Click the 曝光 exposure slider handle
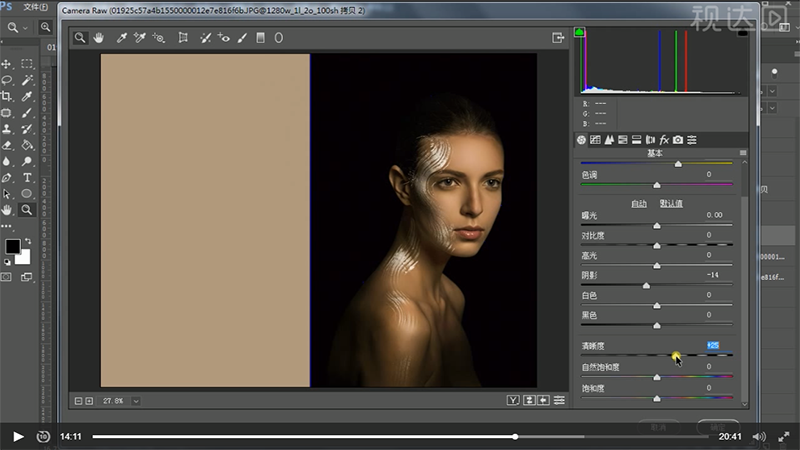The width and height of the screenshot is (800, 450). (657, 226)
